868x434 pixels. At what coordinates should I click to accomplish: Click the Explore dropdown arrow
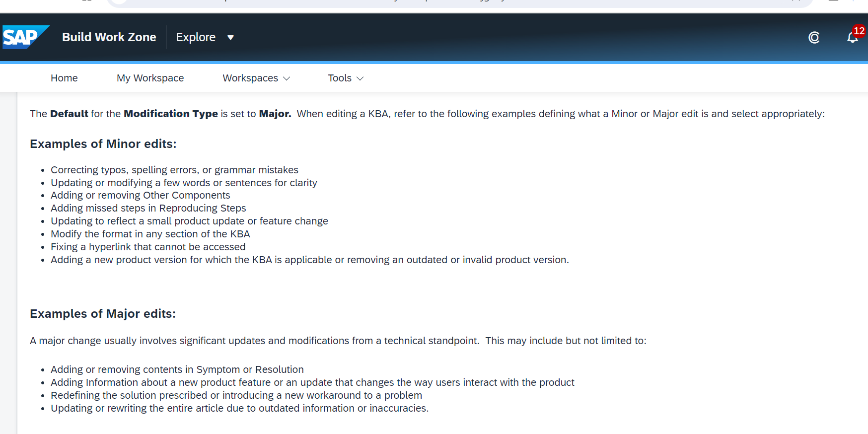pyautogui.click(x=230, y=38)
